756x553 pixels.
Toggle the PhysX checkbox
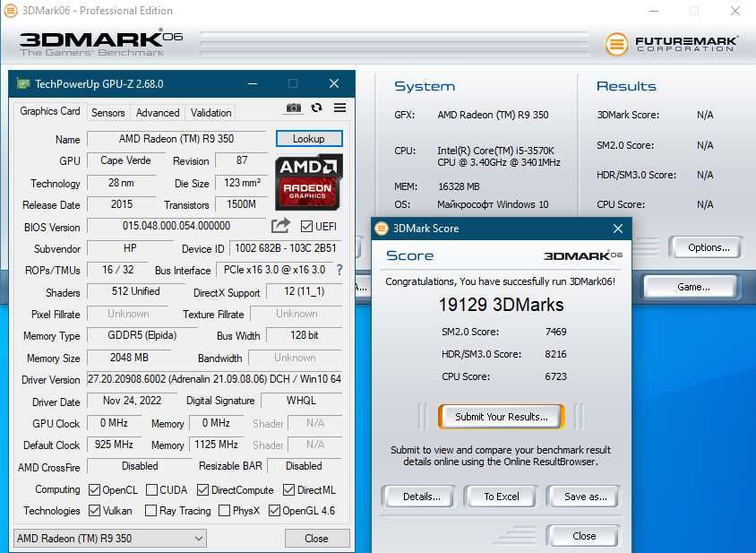click(224, 510)
